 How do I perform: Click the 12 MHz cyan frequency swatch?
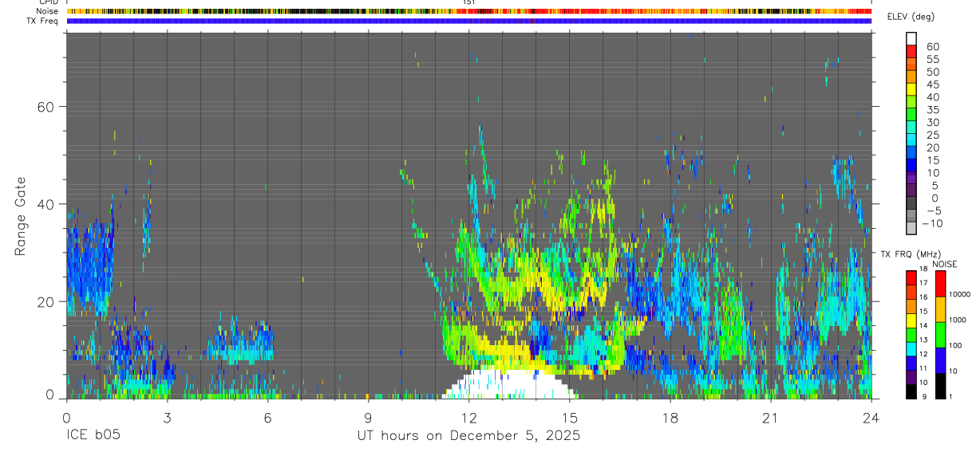point(911,348)
